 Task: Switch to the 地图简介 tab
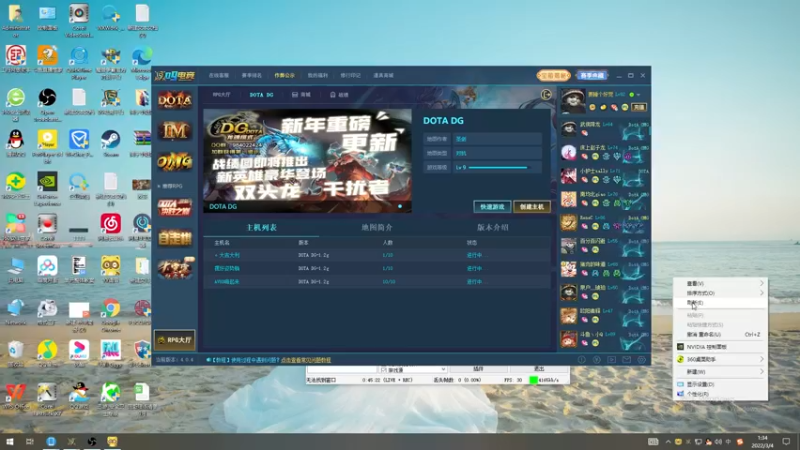pos(377,228)
